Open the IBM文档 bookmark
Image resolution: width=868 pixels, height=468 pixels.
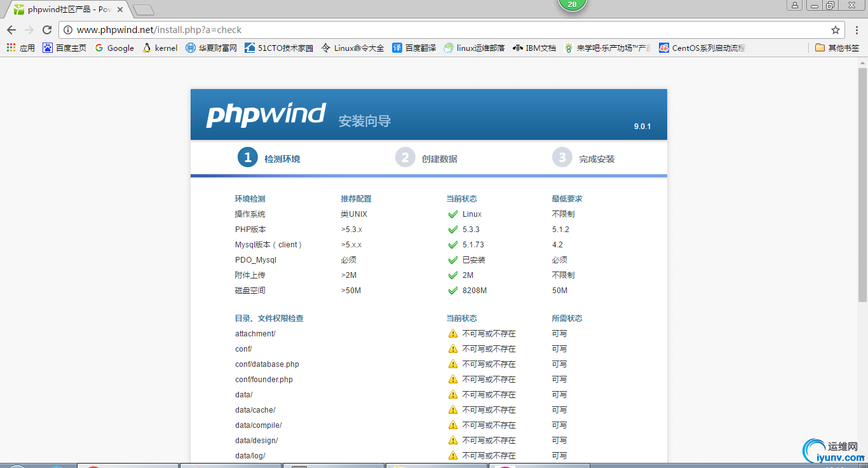coord(534,48)
